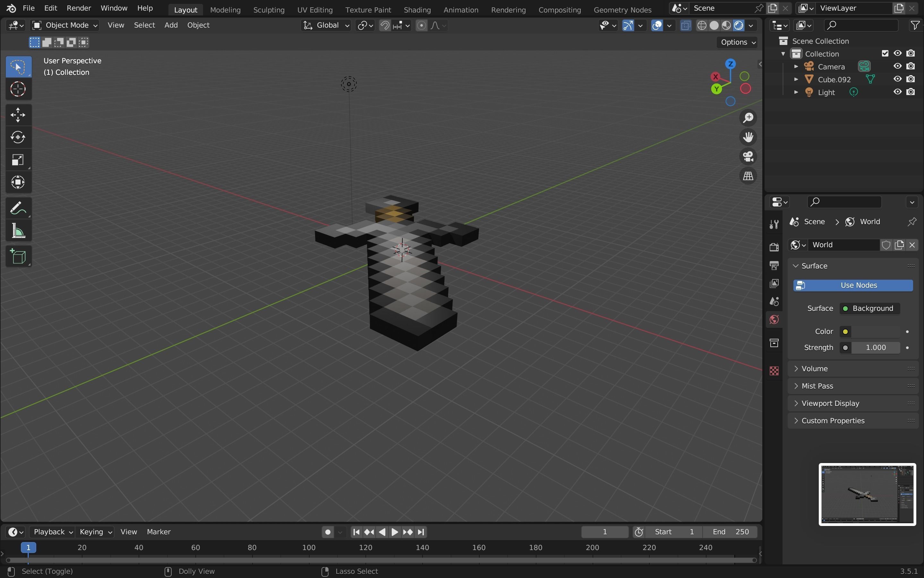
Task: Toggle the camera view icon
Action: tap(748, 156)
